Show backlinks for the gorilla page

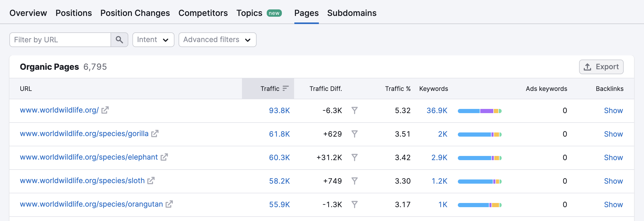[613, 134]
